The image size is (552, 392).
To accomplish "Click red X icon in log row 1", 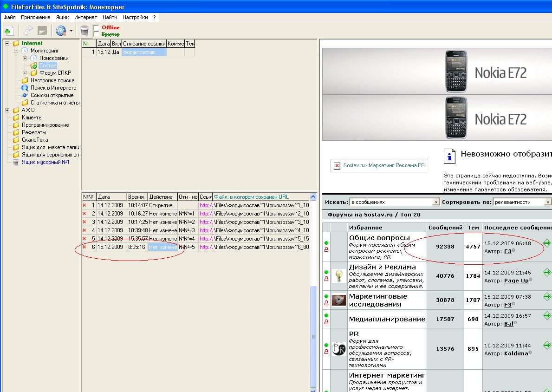I will tap(84, 205).
